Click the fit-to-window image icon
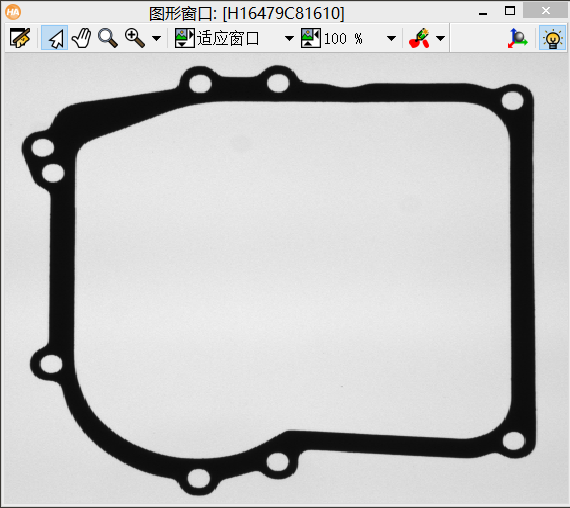Image resolution: width=570 pixels, height=508 pixels. pos(185,38)
